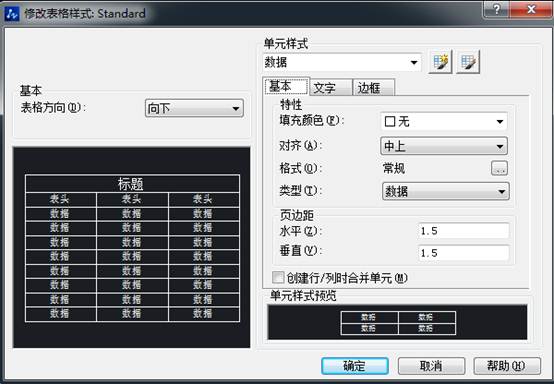554x384 pixels.
Task: Click the 单元样式预览 cell preview
Action: click(x=398, y=323)
